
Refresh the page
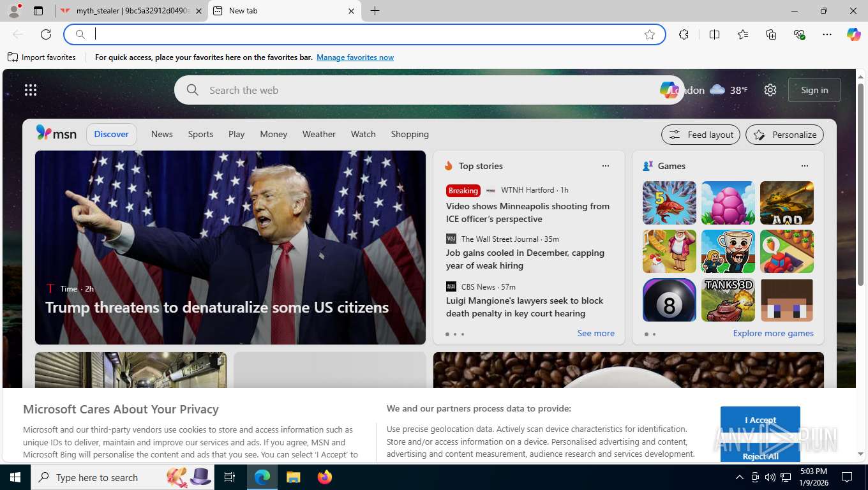coord(46,34)
